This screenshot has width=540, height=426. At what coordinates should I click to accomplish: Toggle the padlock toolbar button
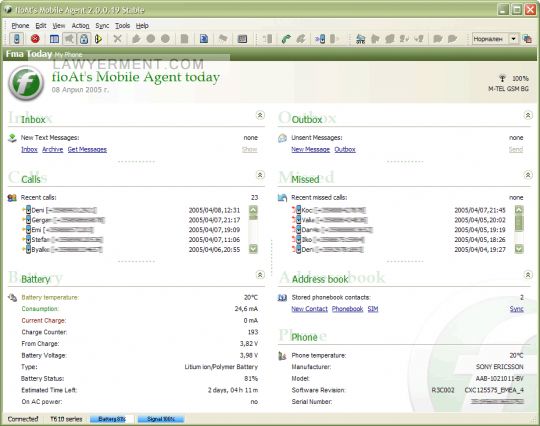(x=84, y=39)
